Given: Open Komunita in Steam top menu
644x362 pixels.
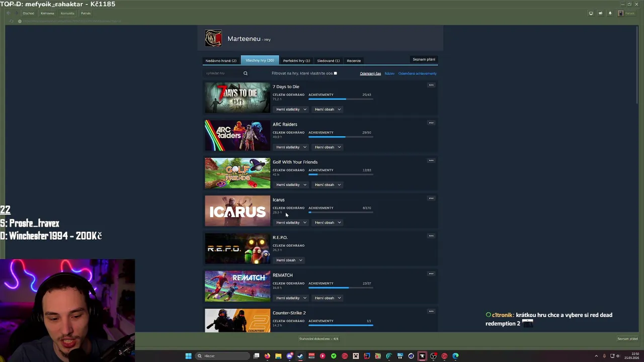Looking at the screenshot, I should click(67, 13).
